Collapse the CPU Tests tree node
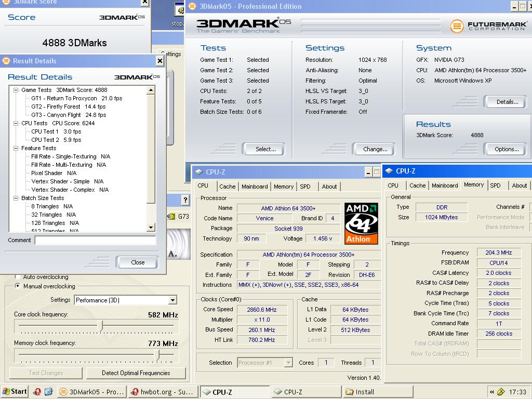This screenshot has width=532, height=399. point(16,123)
